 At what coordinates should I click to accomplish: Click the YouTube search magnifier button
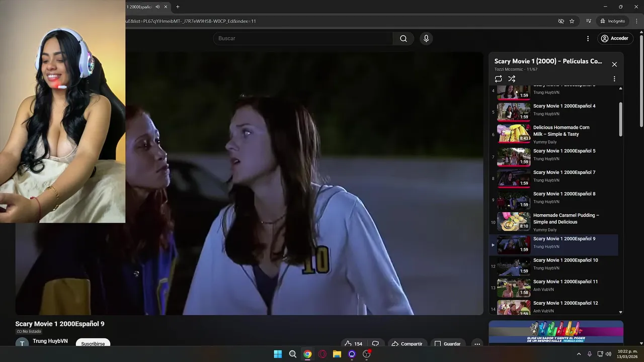(403, 38)
